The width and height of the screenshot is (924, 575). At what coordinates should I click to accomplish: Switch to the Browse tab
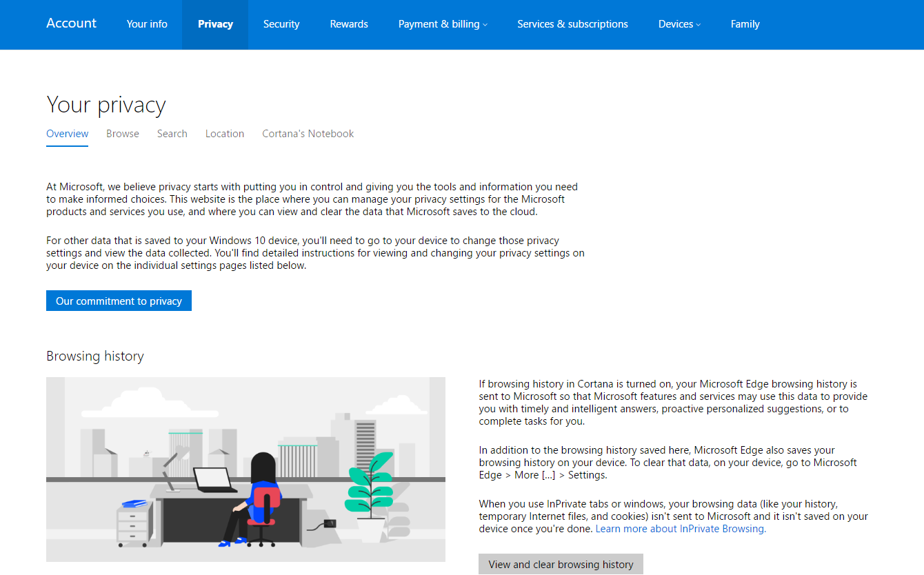pyautogui.click(x=122, y=134)
